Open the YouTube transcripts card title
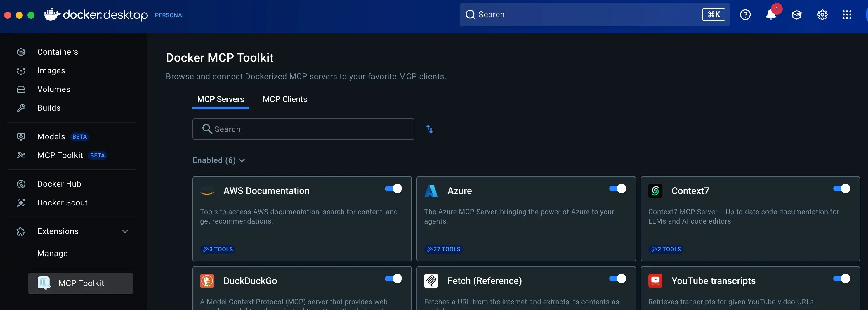Screen dimensions: 868x310 (713, 281)
